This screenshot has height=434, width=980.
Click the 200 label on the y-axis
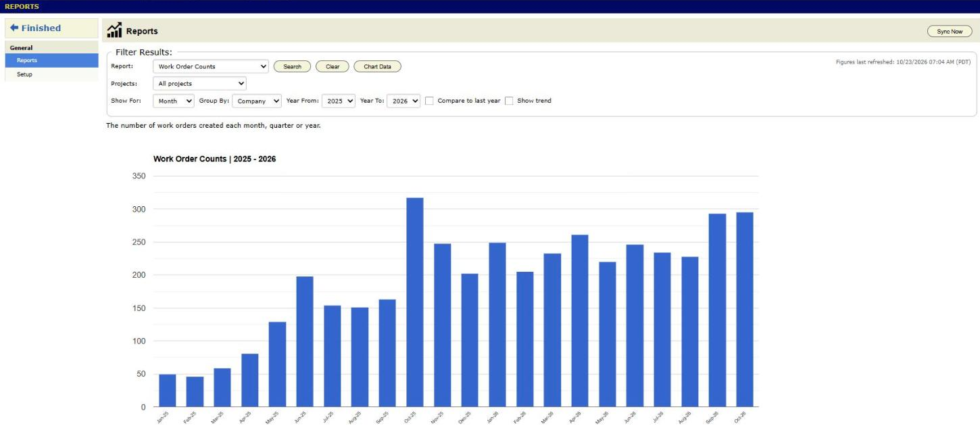click(139, 275)
